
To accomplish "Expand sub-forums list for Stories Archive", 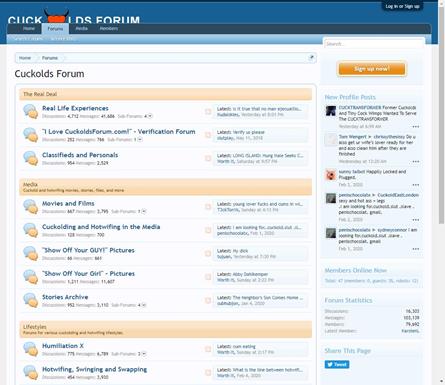I will coord(144,305).
